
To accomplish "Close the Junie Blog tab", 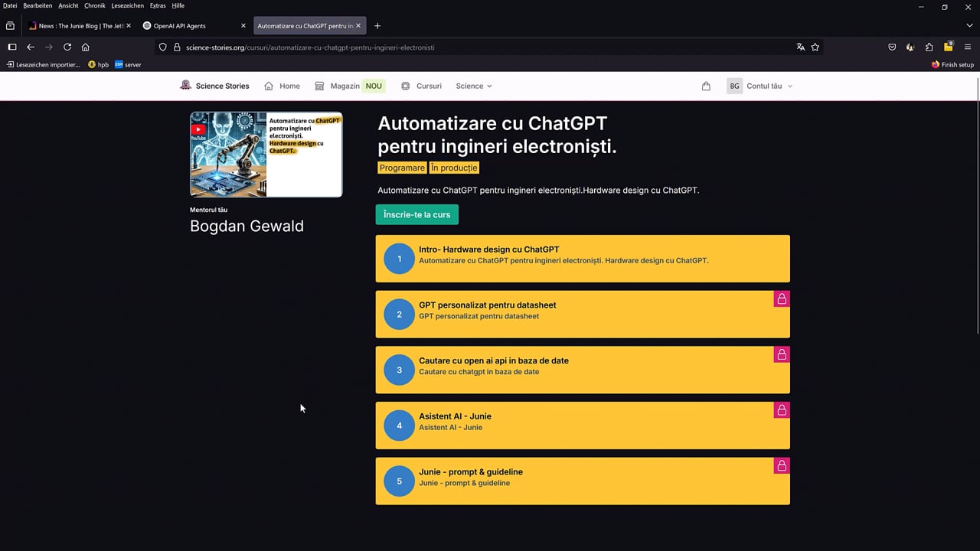I will [128, 25].
